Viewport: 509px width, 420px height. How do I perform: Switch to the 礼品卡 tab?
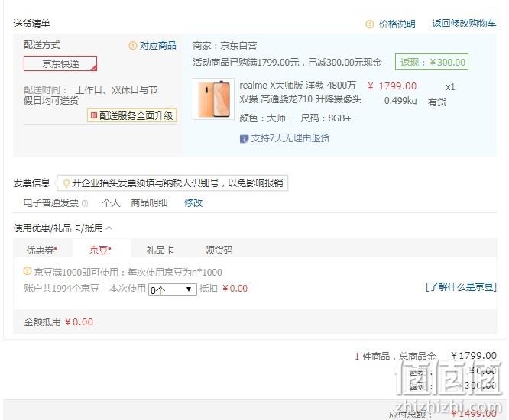(x=160, y=250)
